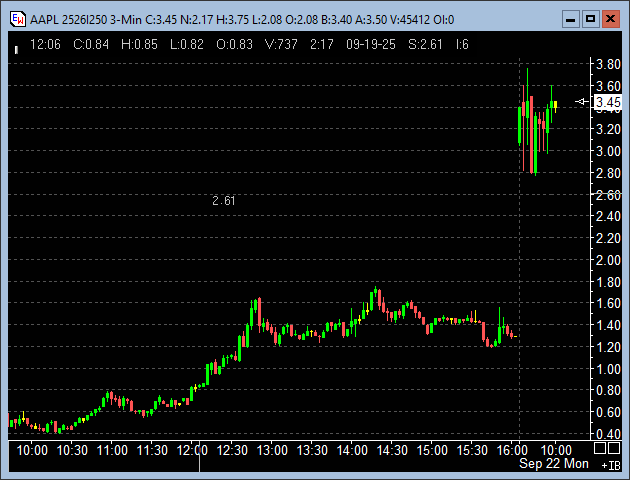Click the 3.80 level on the price axis
Screen dimensions: 630x480
click(607, 64)
